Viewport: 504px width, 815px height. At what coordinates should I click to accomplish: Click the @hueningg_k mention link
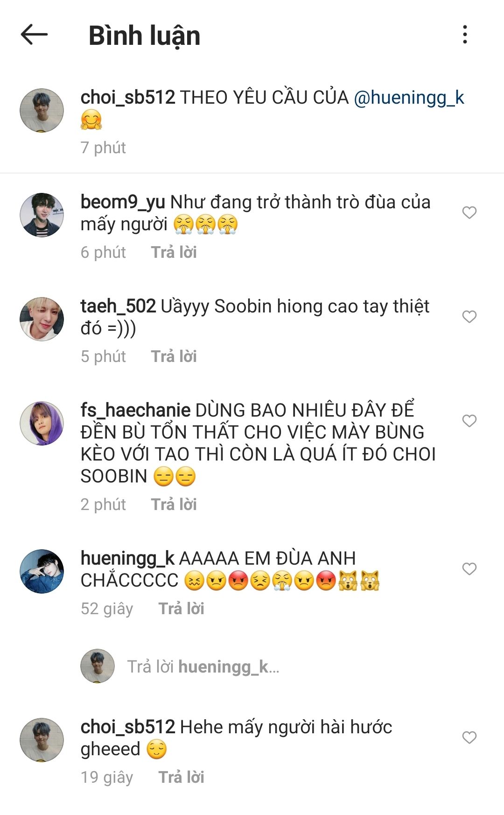(409, 98)
